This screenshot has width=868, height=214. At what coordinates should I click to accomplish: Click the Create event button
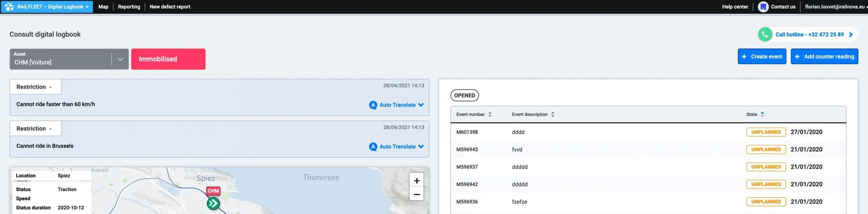coord(762,56)
